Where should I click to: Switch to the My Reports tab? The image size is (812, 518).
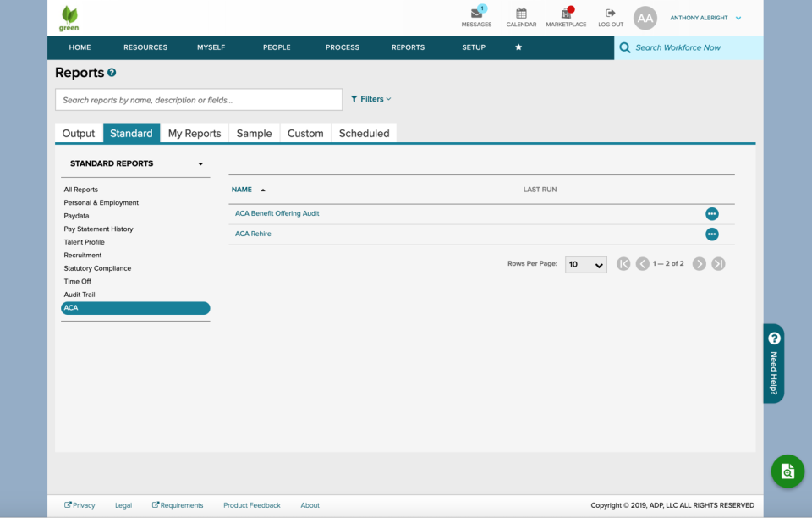click(x=195, y=133)
